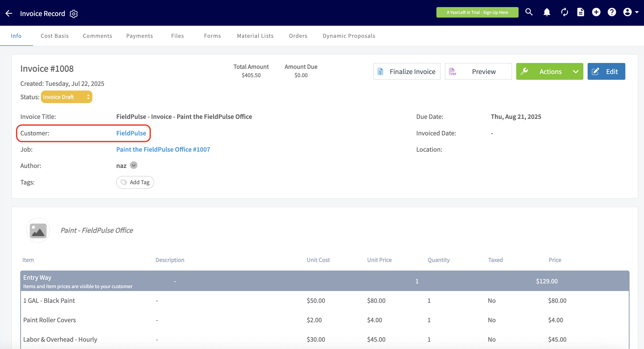Click the Total Amount $405.50 value
Viewport: 644px width, 349px height.
(251, 75)
